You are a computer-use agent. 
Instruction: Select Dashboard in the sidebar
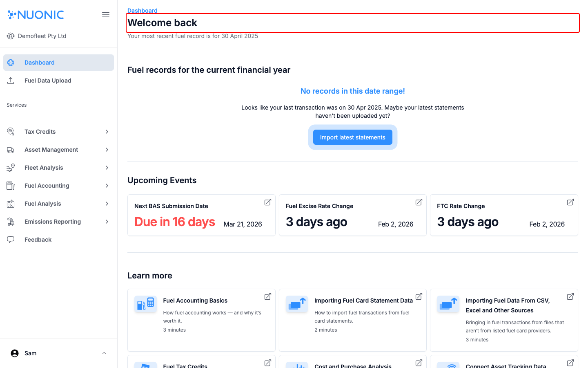point(40,63)
